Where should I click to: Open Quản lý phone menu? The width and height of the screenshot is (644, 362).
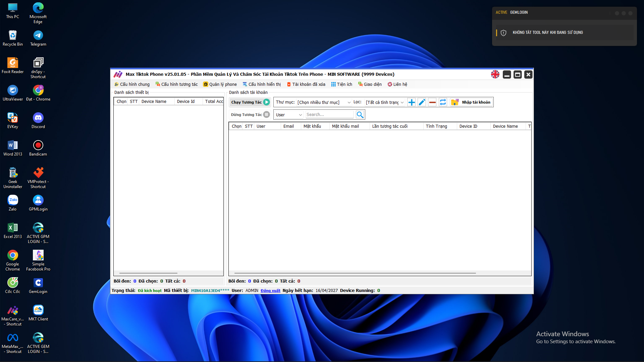[220, 84]
